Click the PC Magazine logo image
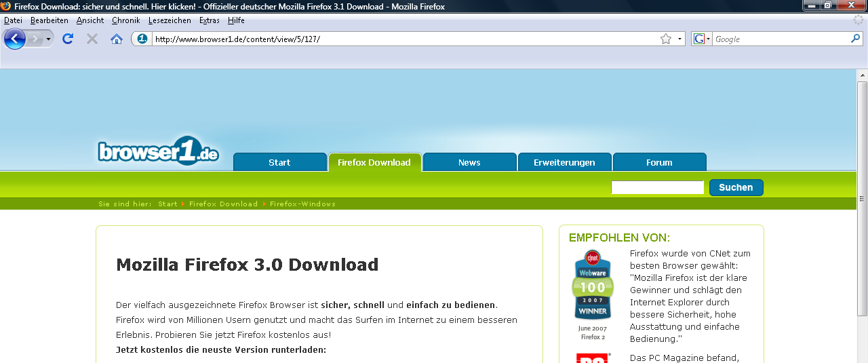Viewport: 868px width, 363px height. click(x=593, y=358)
